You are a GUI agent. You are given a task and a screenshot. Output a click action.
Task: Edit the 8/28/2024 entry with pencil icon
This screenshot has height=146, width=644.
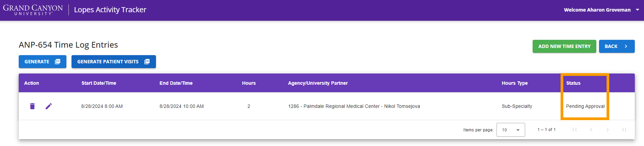pyautogui.click(x=49, y=106)
